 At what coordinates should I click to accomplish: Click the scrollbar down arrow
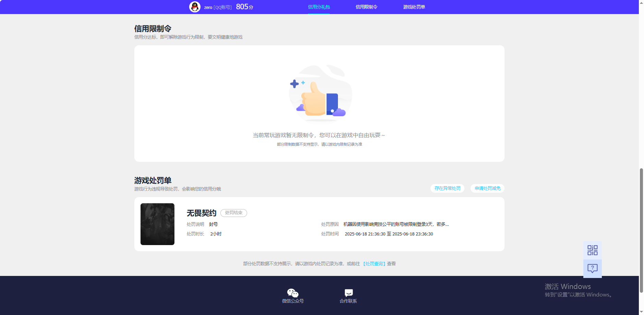[641, 312]
